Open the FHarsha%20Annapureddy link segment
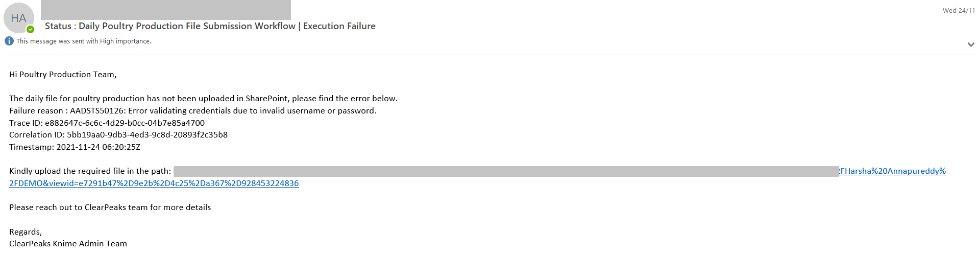Viewport: 980px width, 254px height. pos(893,171)
